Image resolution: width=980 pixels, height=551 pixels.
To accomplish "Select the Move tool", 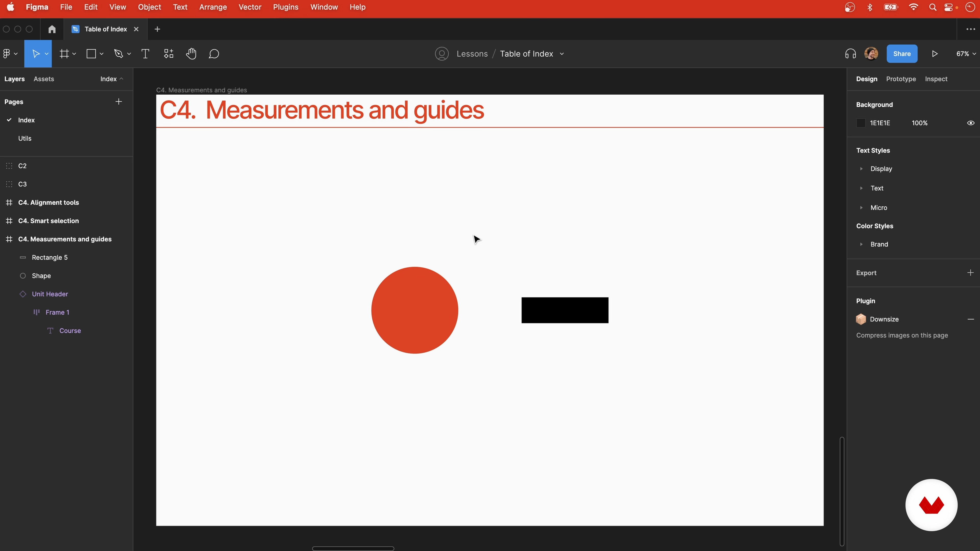I will pyautogui.click(x=36, y=54).
